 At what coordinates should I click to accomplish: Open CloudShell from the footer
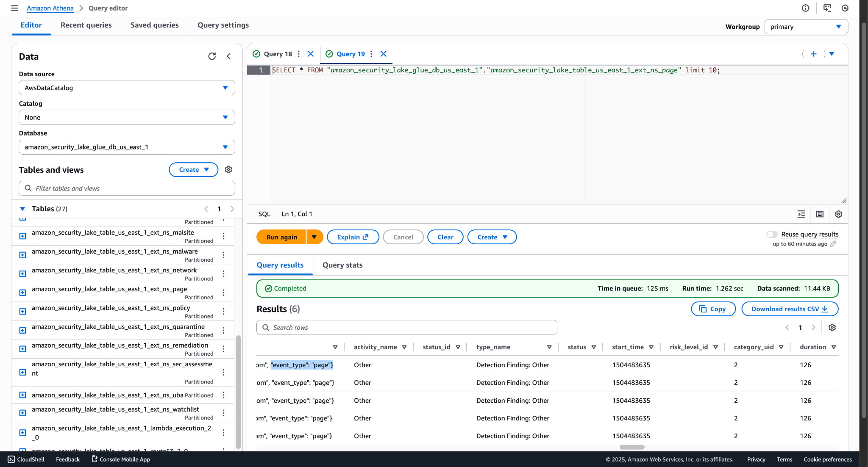26,459
